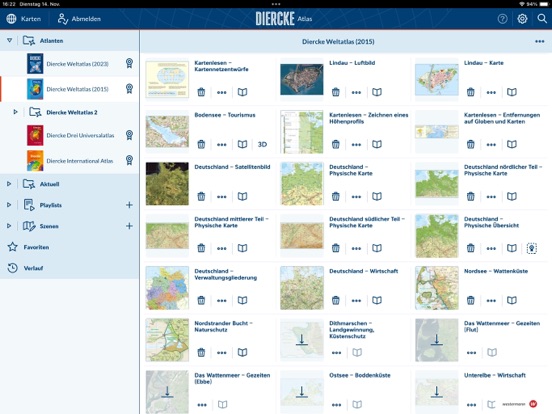552x414 pixels.
Task: Open Deutschland – Wirtschaft map title
Action: [x=363, y=271]
